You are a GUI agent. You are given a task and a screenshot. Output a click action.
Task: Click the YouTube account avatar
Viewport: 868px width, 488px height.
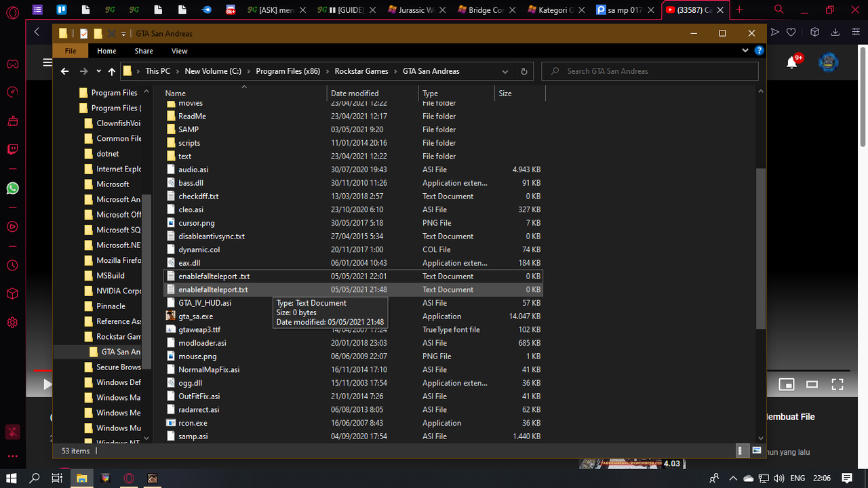coord(829,62)
